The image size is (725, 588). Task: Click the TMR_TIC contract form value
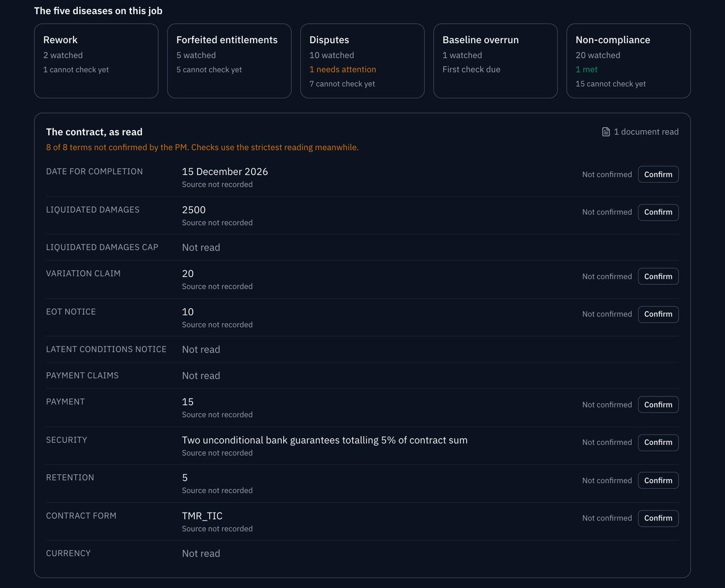coord(202,516)
